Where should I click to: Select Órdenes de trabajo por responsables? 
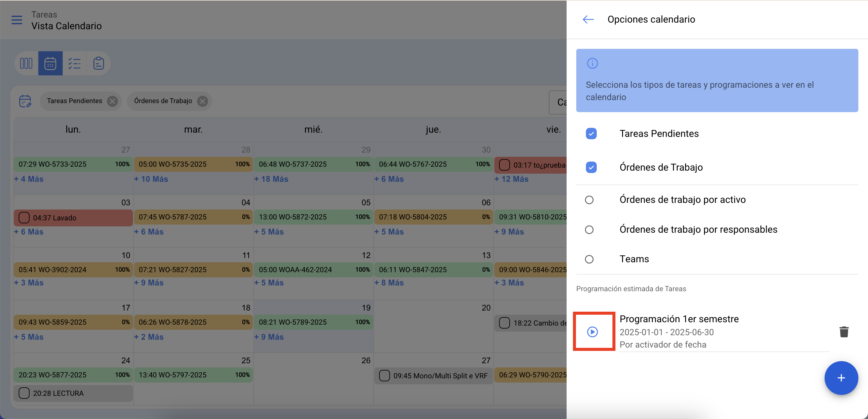(589, 230)
